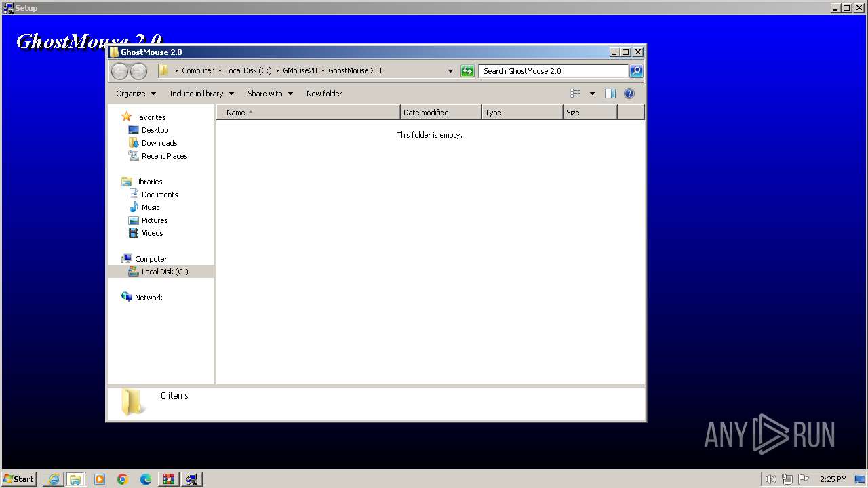The width and height of the screenshot is (868, 488).
Task: Open the Videos library
Action: 152,233
